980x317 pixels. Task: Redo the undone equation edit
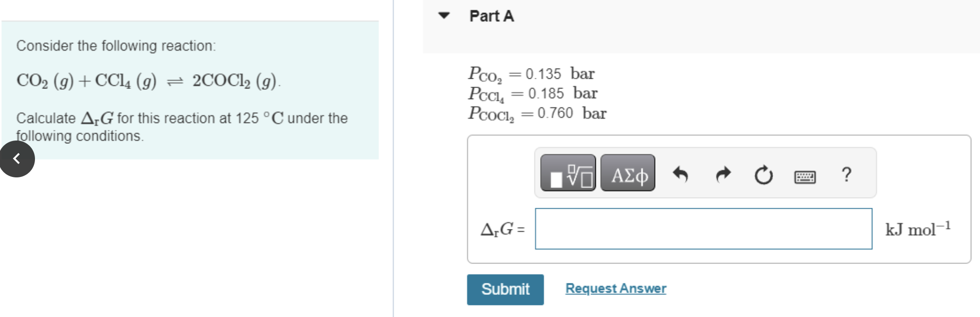(723, 174)
